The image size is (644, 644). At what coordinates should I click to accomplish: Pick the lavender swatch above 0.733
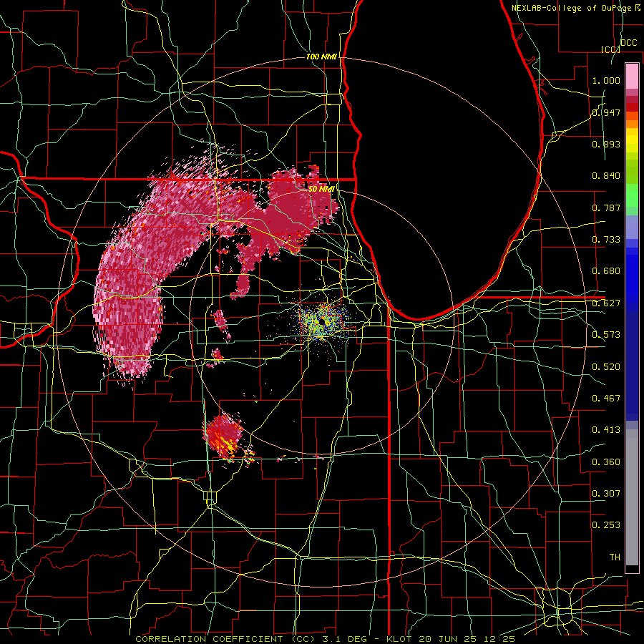tap(632, 227)
